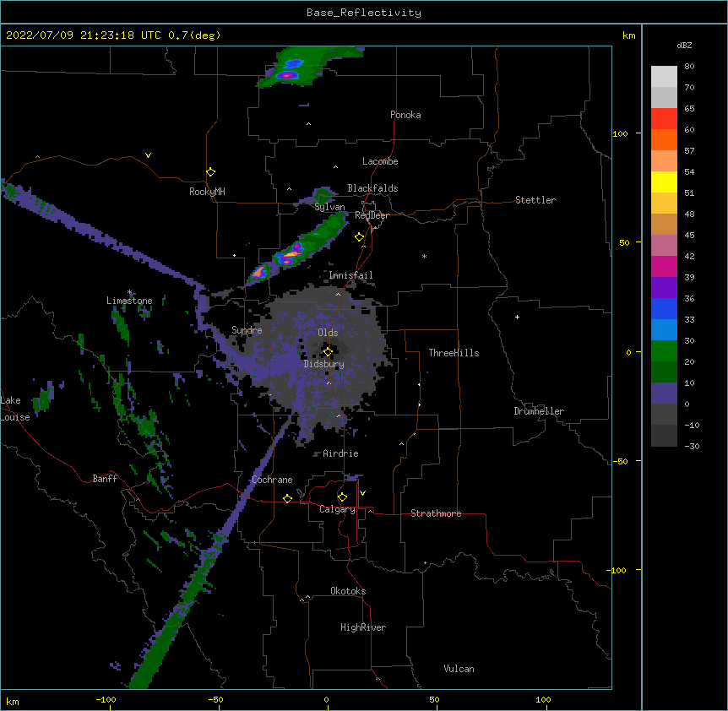
Task: Click the Lacombe city label
Action: (380, 161)
